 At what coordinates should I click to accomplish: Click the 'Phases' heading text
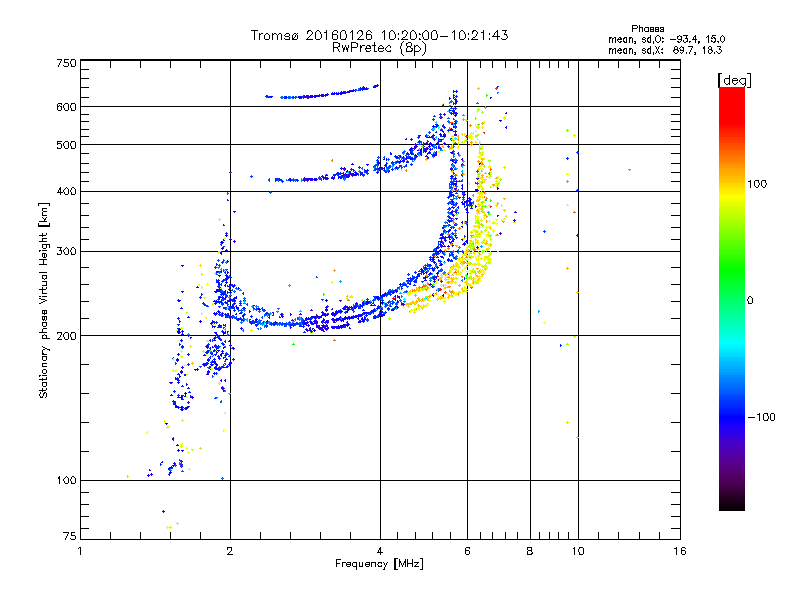pyautogui.click(x=647, y=29)
